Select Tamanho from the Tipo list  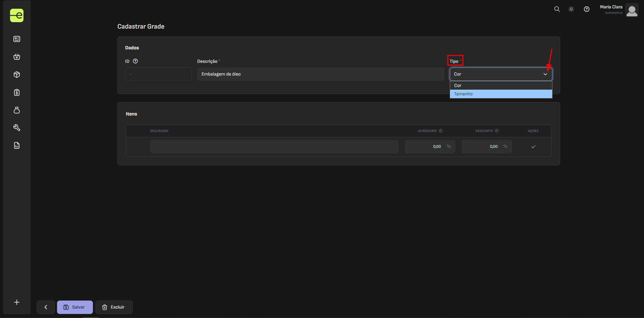(x=500, y=94)
